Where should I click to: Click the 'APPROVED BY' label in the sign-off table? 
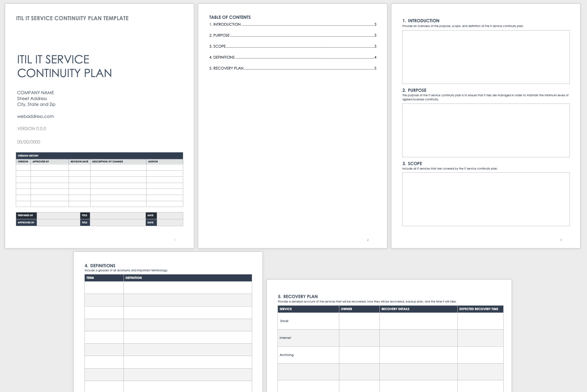click(26, 223)
